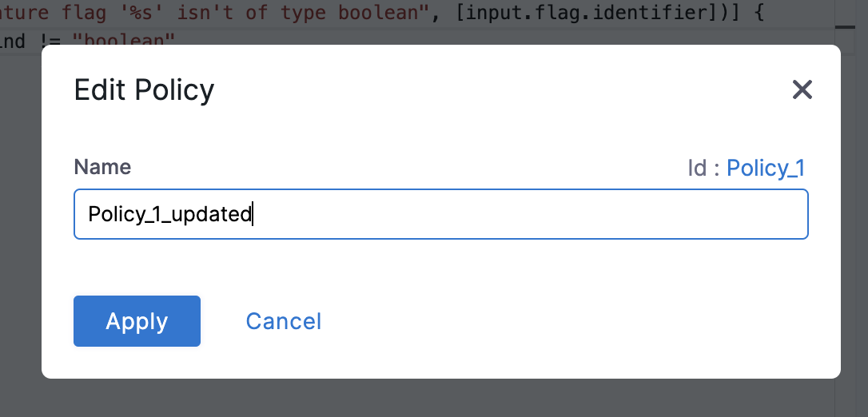868x417 pixels.
Task: Click the blank dialog area right of Cancel
Action: point(559,321)
